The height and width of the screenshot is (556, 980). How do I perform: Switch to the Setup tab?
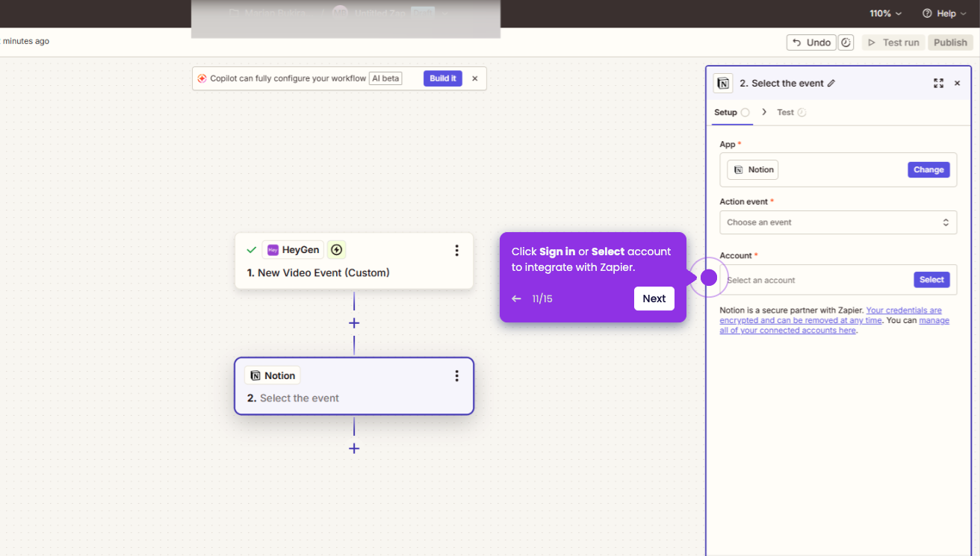(x=725, y=113)
